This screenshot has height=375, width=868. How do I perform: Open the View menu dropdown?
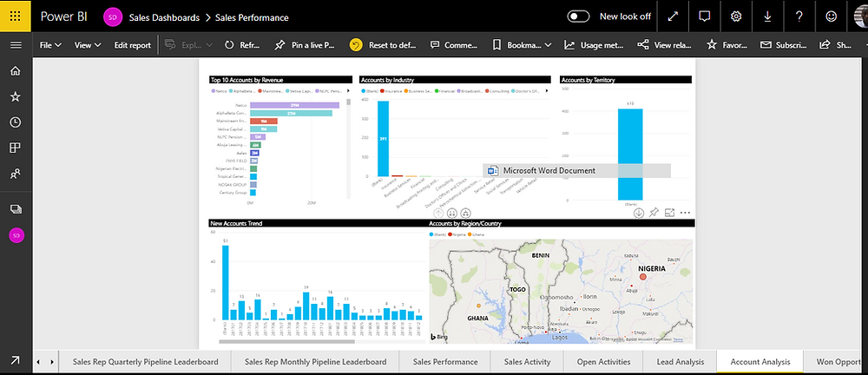tap(88, 45)
